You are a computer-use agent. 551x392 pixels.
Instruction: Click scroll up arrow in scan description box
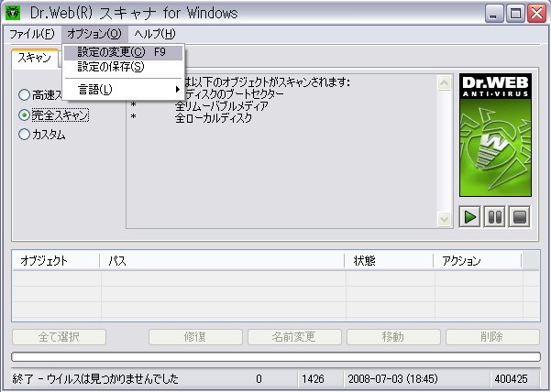pos(444,82)
